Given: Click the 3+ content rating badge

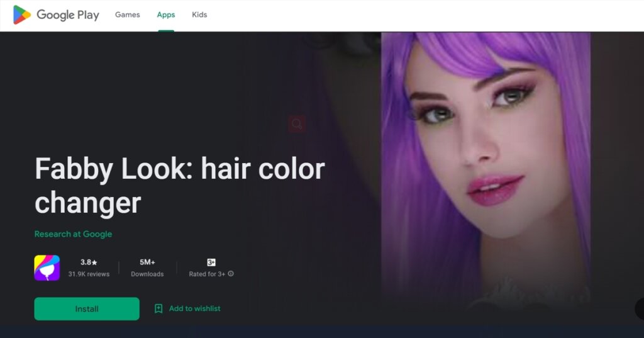Looking at the screenshot, I should pos(211,262).
